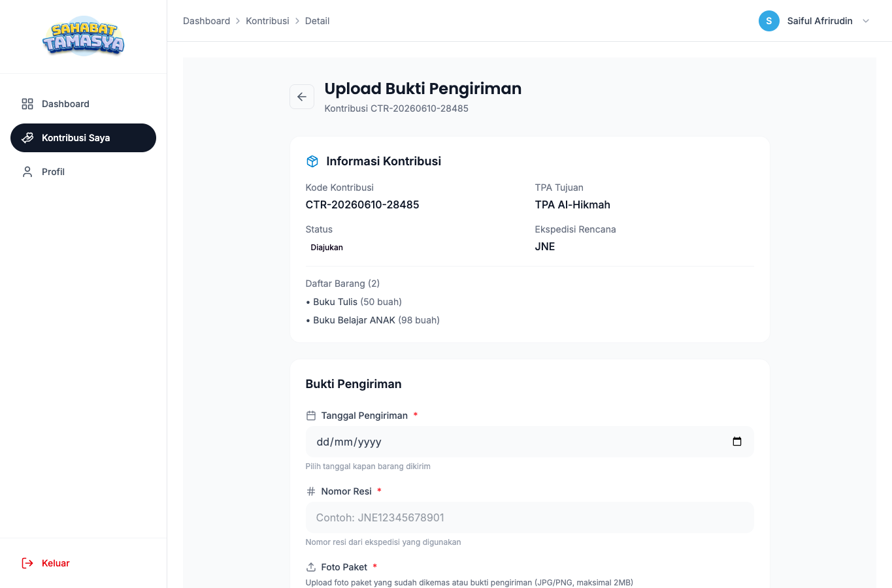
Task: Click the box icon beside Informasi Kontribusi
Action: (312, 161)
